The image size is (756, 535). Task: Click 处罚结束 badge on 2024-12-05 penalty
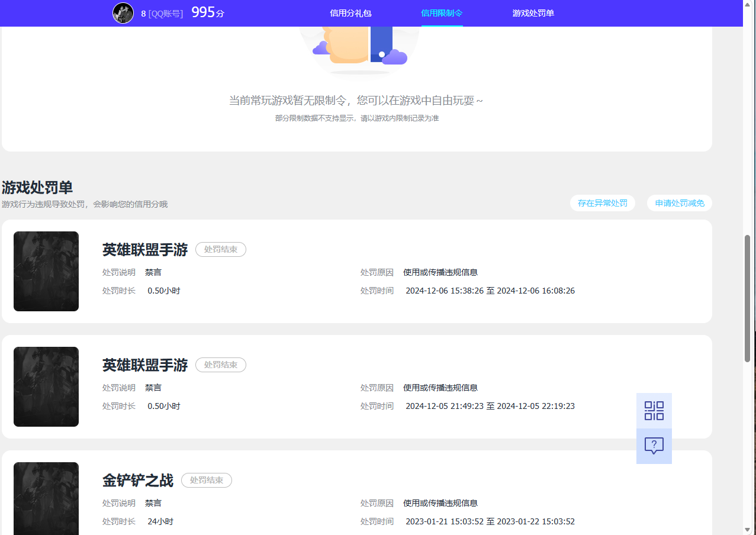[x=221, y=365]
